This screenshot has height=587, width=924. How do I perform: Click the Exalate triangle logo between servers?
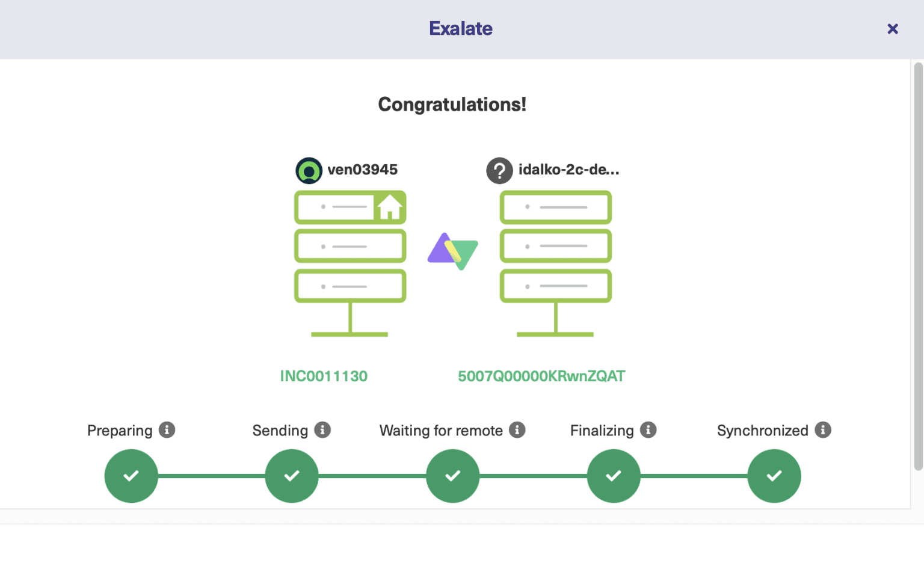(x=452, y=251)
